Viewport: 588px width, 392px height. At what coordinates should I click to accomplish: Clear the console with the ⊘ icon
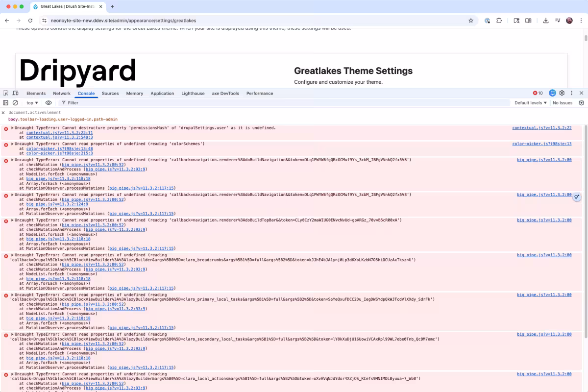pos(15,102)
